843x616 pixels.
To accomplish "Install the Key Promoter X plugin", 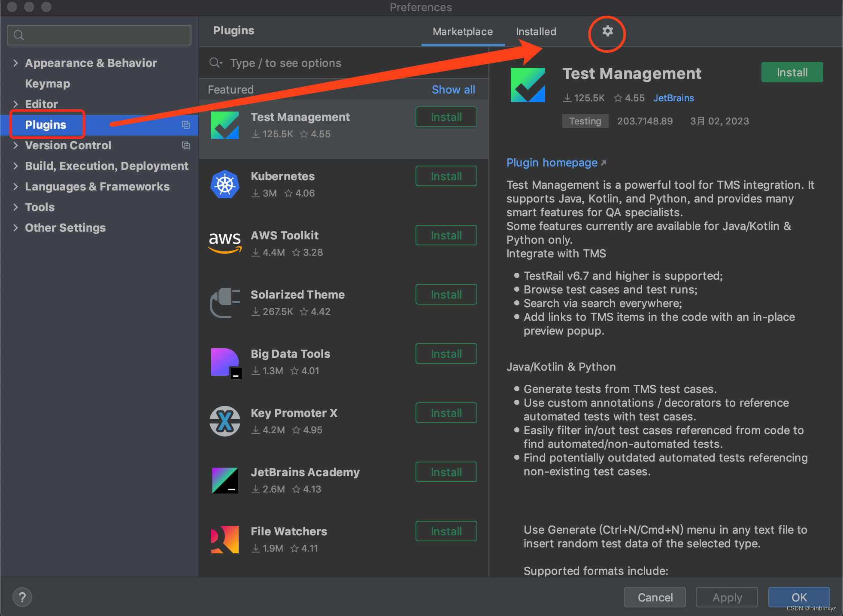I will click(446, 413).
